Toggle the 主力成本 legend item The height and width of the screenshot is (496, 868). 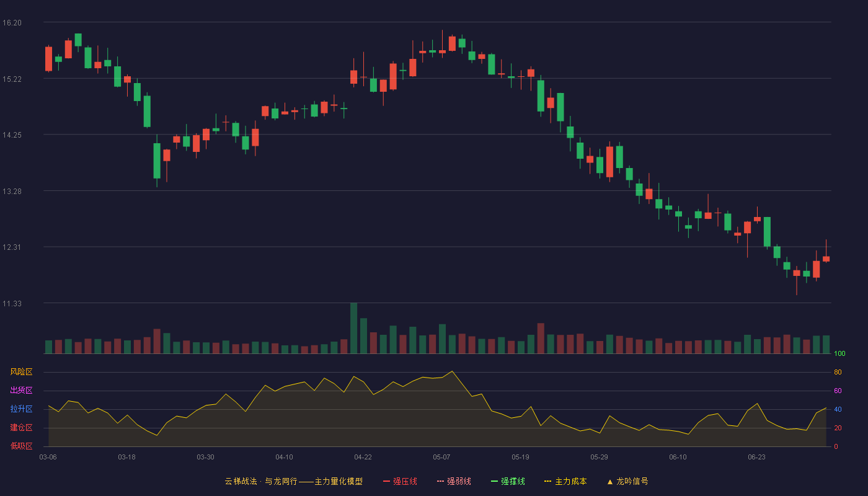tap(565, 481)
